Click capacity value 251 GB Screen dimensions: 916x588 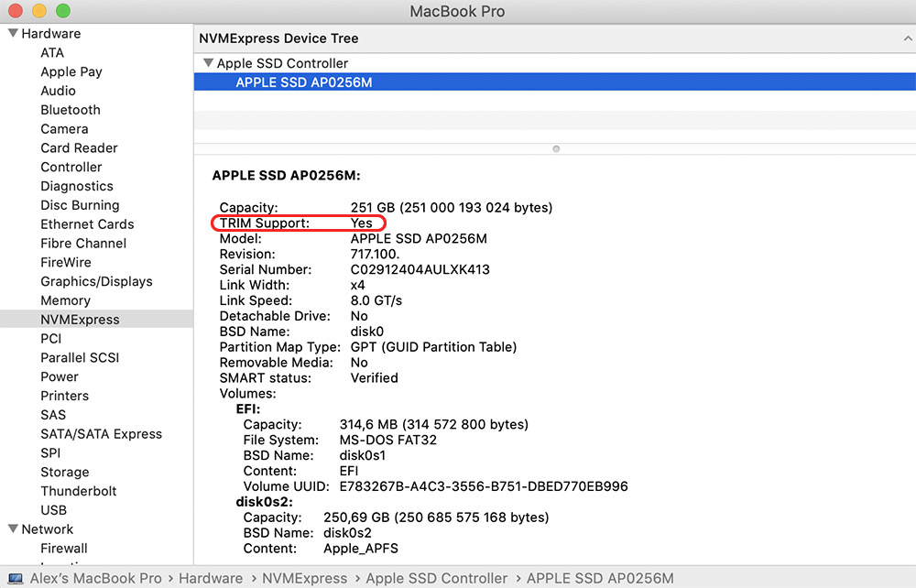pos(451,208)
